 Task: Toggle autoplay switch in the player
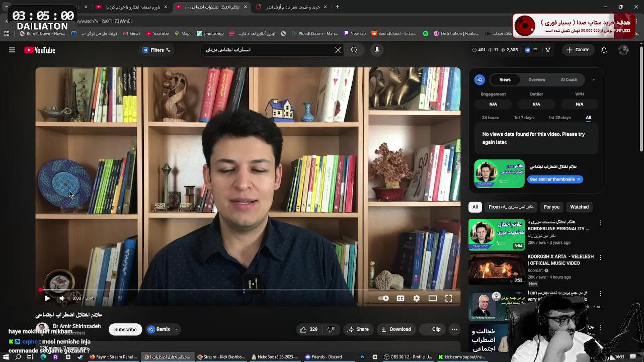click(383, 298)
